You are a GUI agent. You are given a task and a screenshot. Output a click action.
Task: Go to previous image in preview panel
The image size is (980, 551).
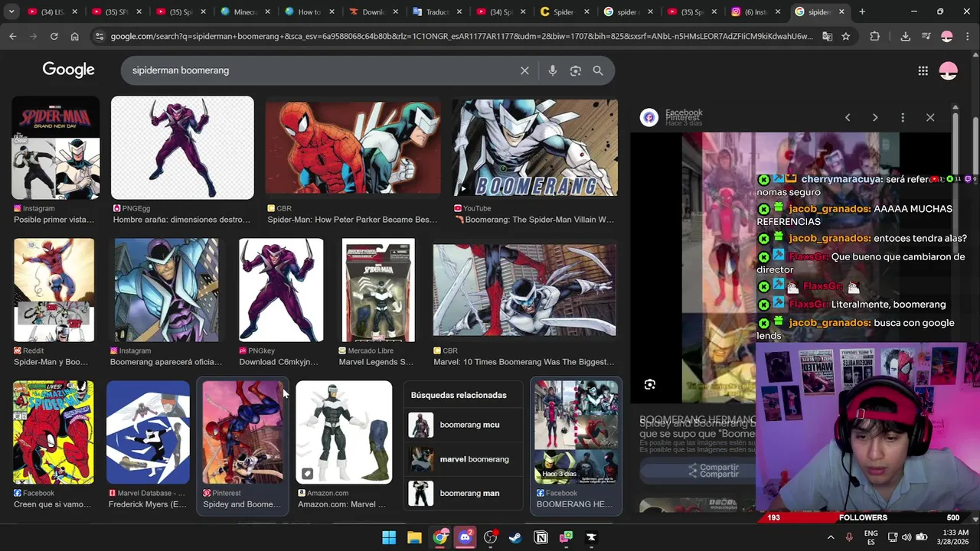848,117
